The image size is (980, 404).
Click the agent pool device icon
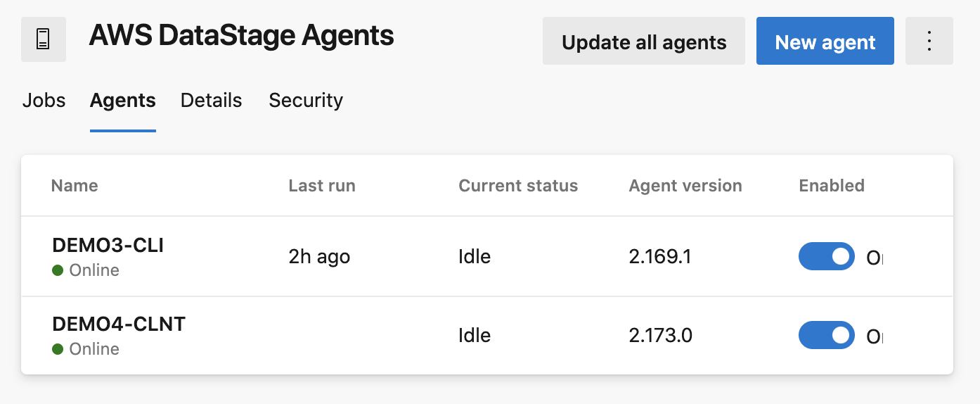(44, 40)
